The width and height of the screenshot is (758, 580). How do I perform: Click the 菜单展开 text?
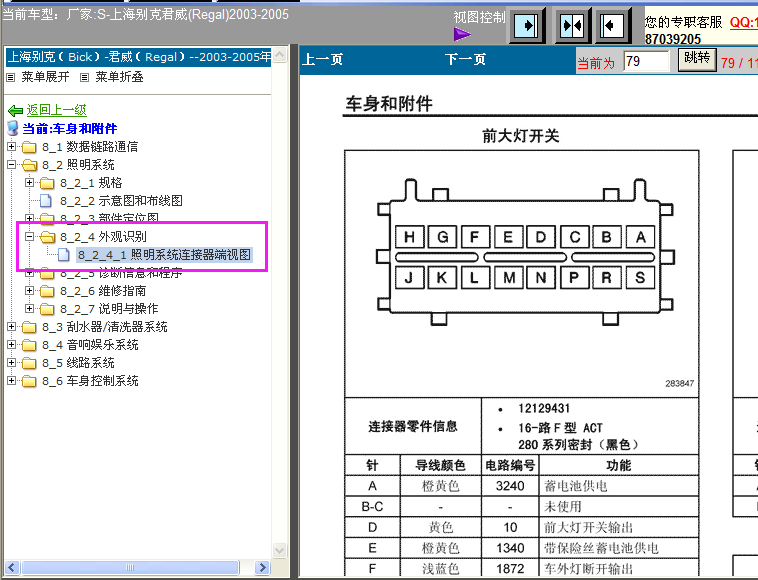click(45, 77)
